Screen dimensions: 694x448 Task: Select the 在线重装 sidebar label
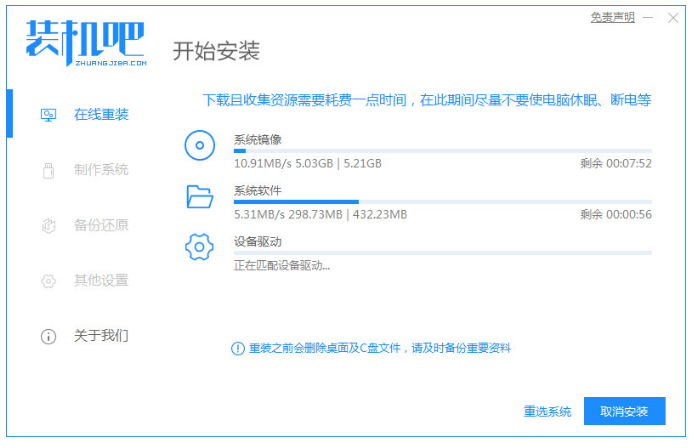101,114
